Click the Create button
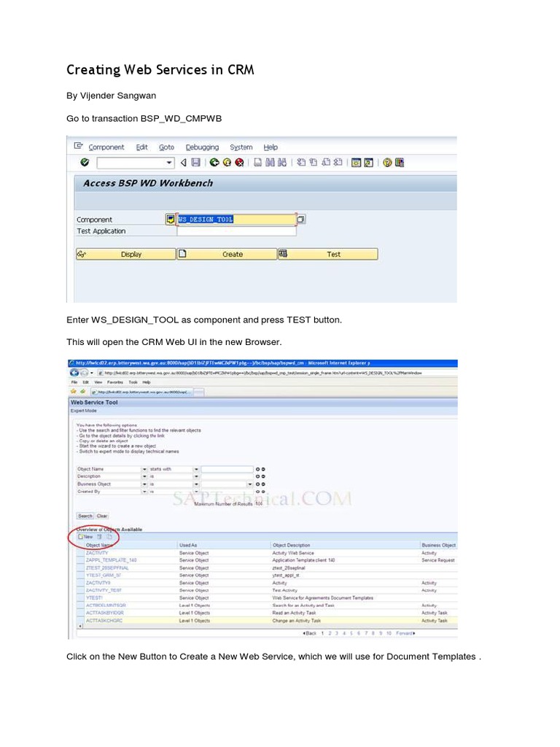Viewport: 560px width, 747px height. coord(227,254)
